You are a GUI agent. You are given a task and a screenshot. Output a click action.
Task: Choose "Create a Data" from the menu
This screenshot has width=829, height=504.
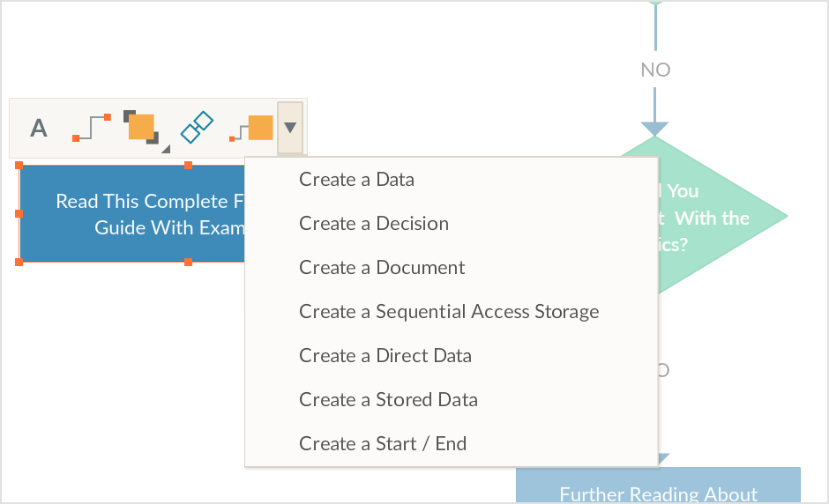click(x=356, y=180)
